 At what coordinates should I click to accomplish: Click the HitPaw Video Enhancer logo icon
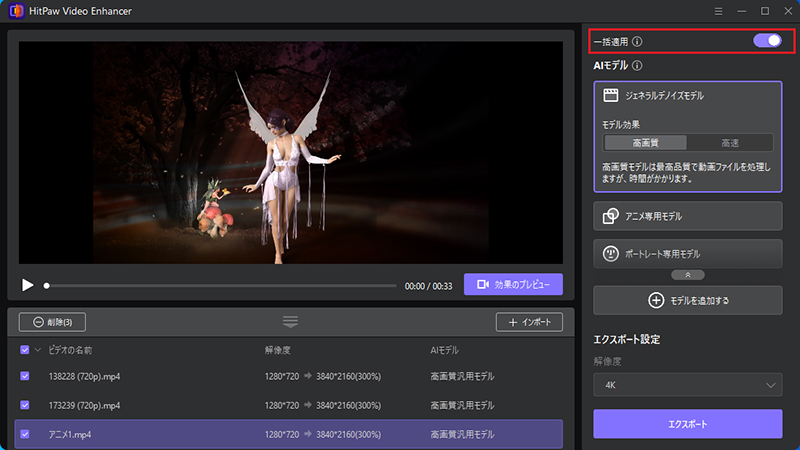(x=15, y=11)
